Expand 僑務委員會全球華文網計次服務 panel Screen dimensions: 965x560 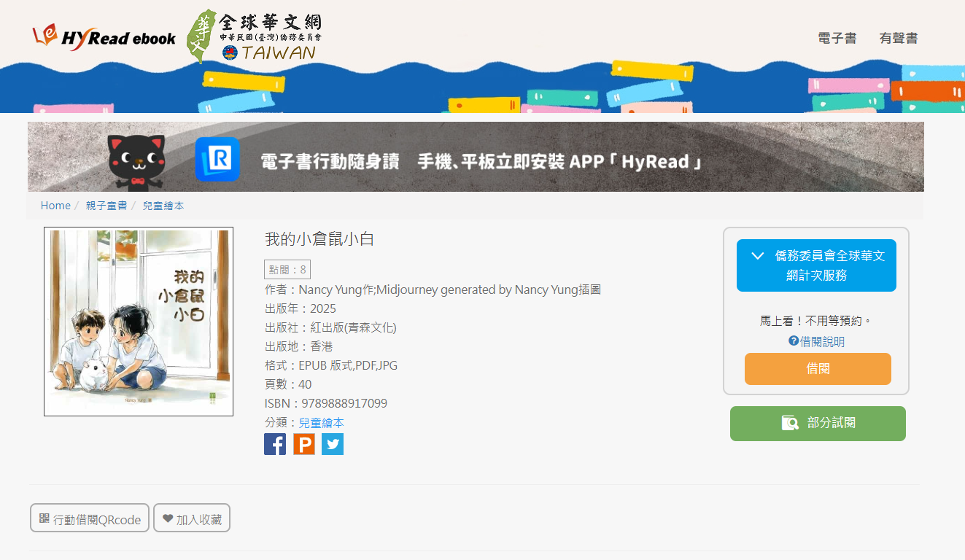click(816, 265)
